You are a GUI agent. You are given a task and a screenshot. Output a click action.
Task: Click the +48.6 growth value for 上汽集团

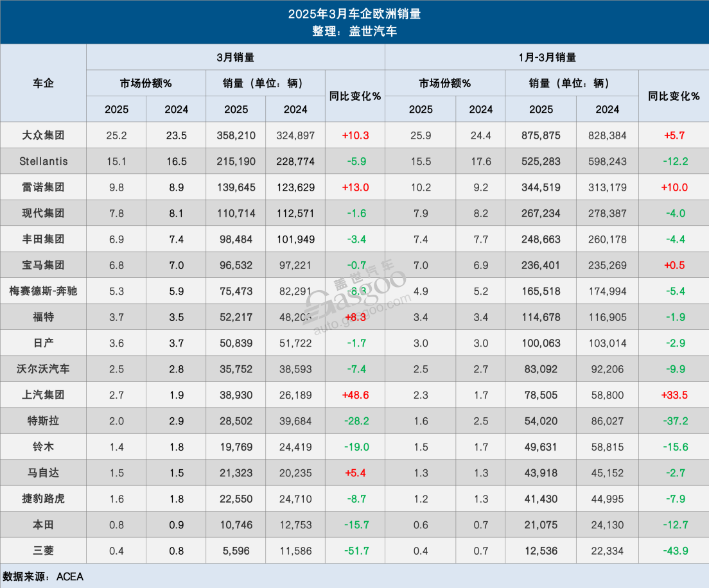[354, 395]
